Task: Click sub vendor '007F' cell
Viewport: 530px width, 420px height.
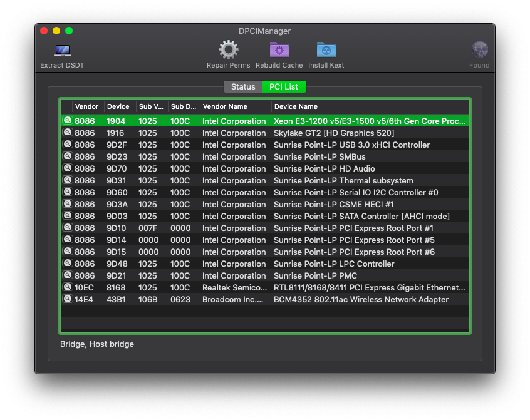Action: 148,228
